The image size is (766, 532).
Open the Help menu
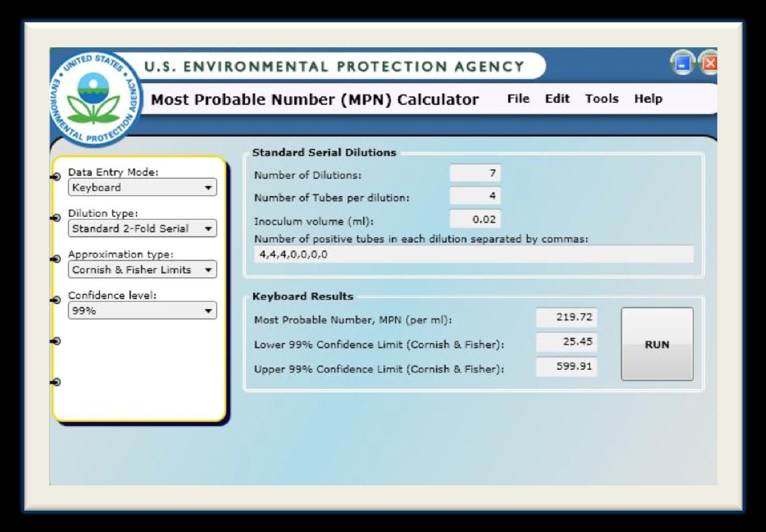click(x=648, y=99)
